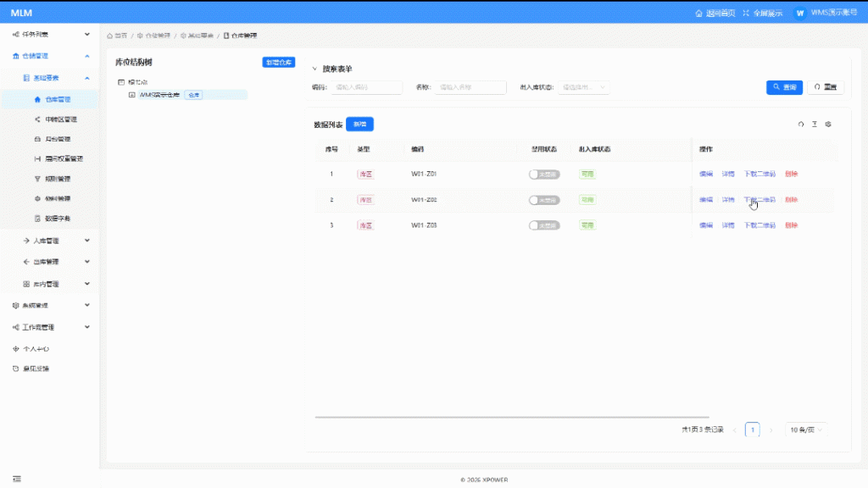This screenshot has width=868, height=488.
Task: Open the table column settings gear
Action: [x=828, y=125]
